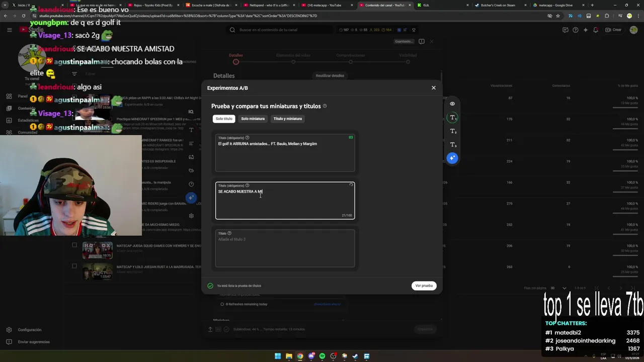Select the Título y miniatura tab
This screenshot has width=644, height=362.
pos(288,119)
